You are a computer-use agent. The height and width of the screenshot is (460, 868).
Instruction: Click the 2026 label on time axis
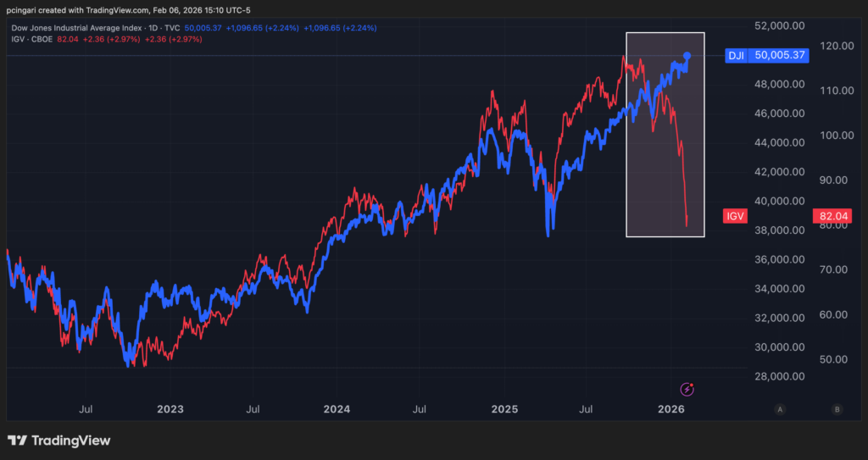coord(671,409)
